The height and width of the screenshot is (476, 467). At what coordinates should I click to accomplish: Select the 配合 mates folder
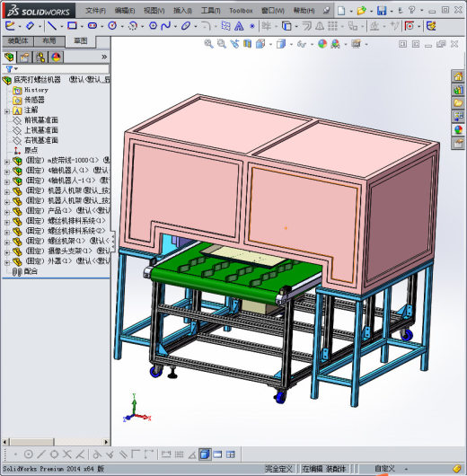pos(31,271)
